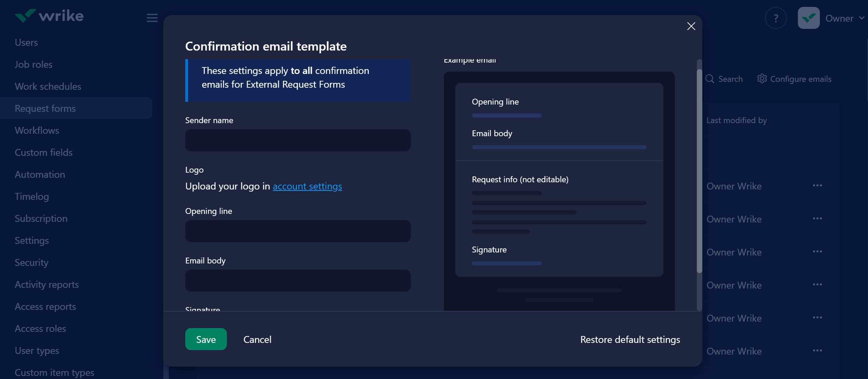Open the first Owner Wrike row's more options
Image resolution: width=868 pixels, height=379 pixels.
point(817,186)
